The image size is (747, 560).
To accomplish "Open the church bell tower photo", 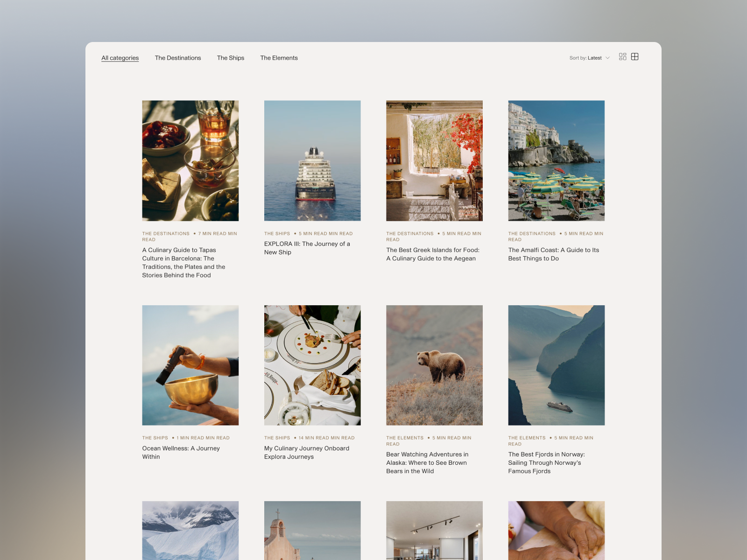I will pyautogui.click(x=312, y=531).
